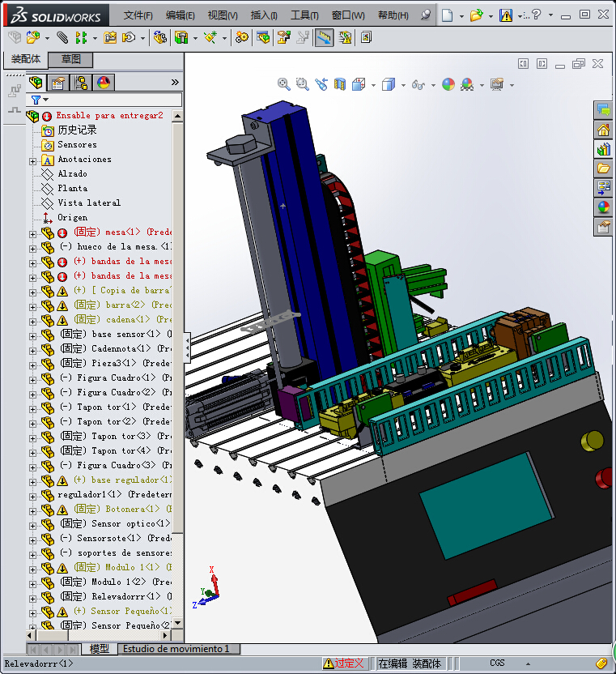The height and width of the screenshot is (674, 616).
Task: Switch to the 草图 command tab
Action: [70, 59]
